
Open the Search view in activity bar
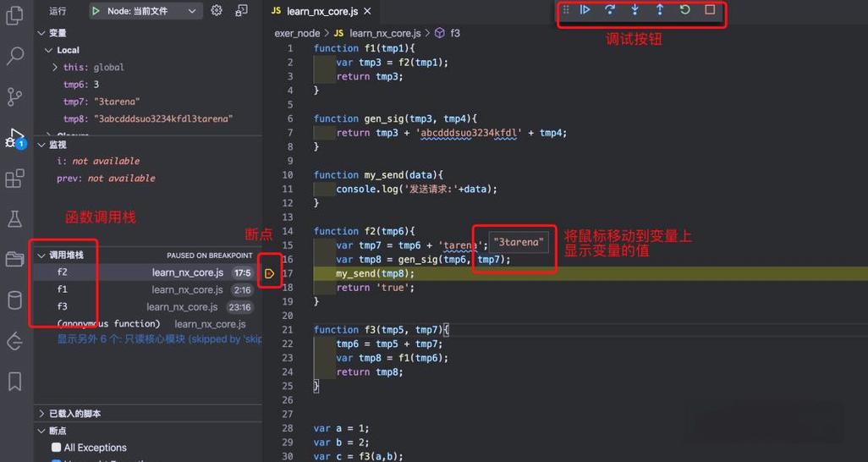point(15,56)
